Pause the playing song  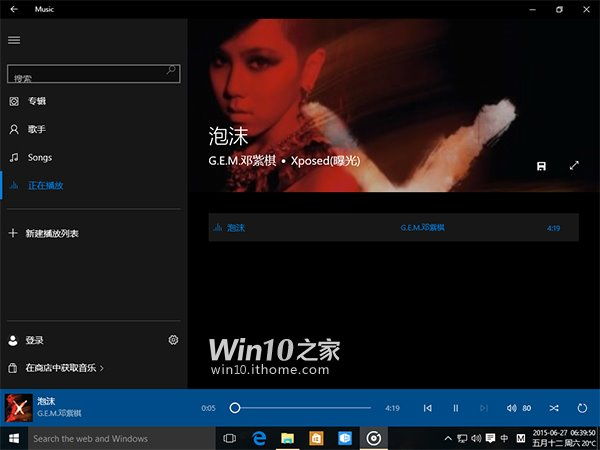456,408
